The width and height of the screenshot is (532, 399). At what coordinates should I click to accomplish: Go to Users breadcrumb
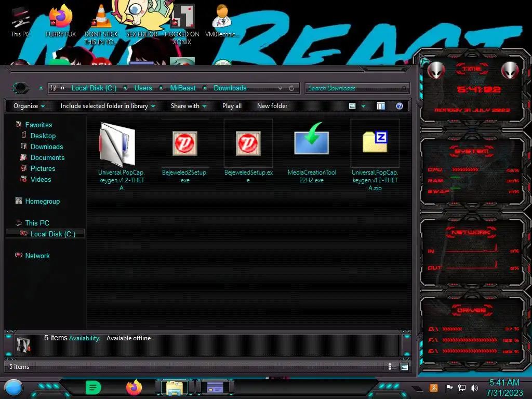click(x=143, y=88)
